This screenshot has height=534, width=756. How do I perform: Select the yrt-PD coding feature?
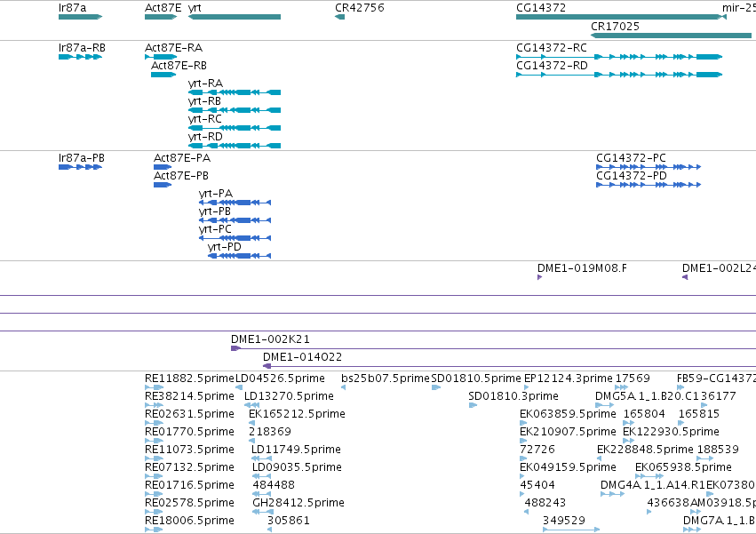click(x=239, y=256)
